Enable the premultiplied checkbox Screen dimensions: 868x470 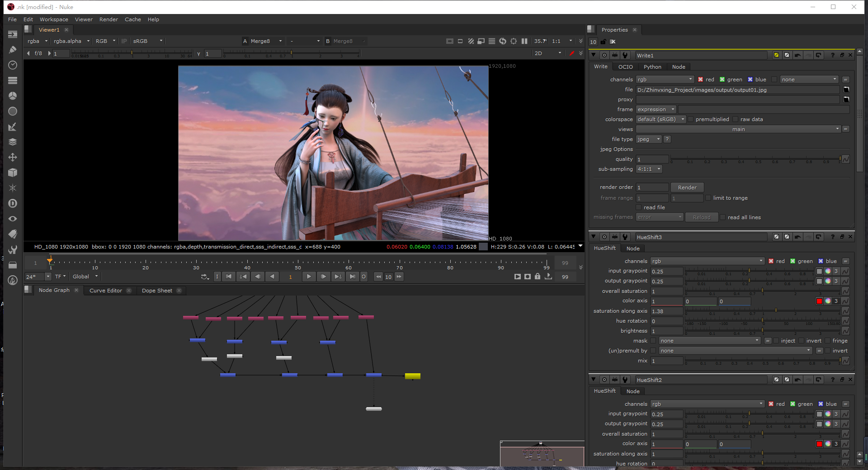691,119
